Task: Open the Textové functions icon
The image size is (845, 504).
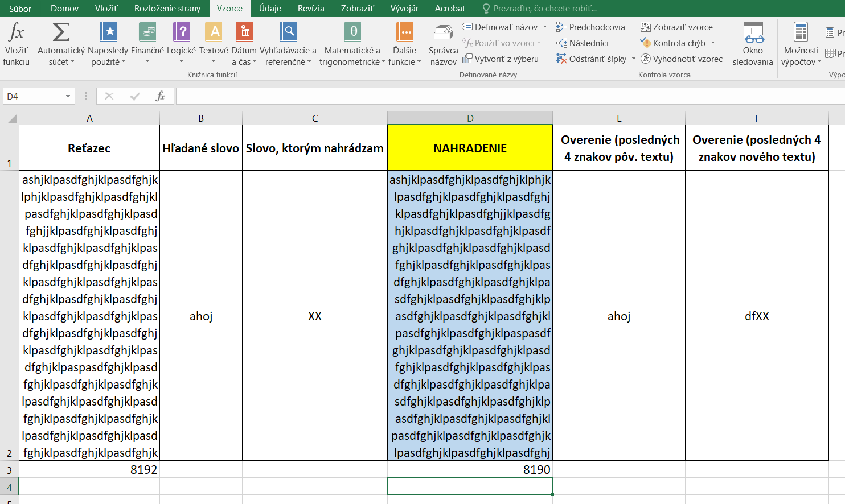Action: tap(214, 33)
